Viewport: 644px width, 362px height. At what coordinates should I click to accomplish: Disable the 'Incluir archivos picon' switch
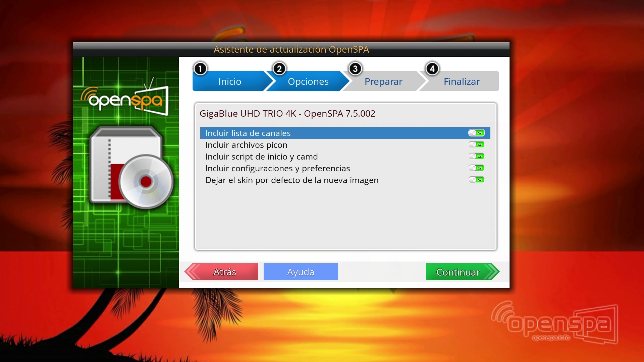(x=476, y=145)
